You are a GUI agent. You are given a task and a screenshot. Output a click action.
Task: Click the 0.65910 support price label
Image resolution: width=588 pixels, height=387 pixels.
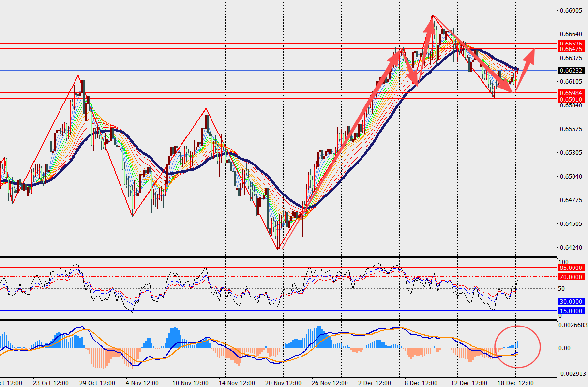tap(570, 99)
